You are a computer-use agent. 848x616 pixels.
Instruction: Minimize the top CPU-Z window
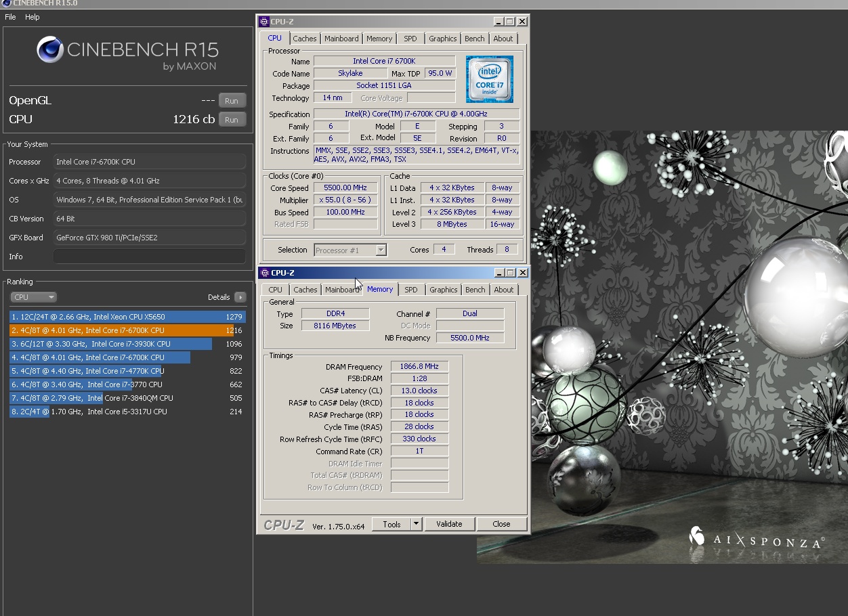coord(499,22)
